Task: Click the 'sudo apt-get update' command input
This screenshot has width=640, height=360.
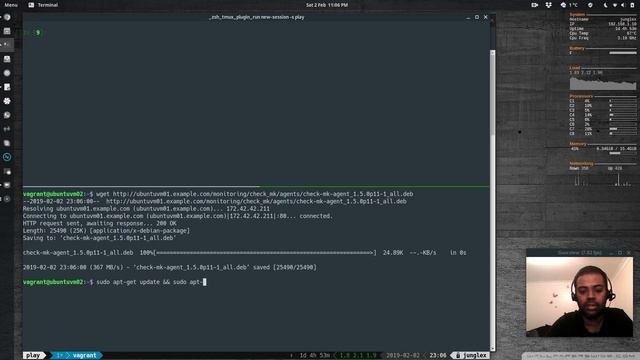Action: [149, 282]
